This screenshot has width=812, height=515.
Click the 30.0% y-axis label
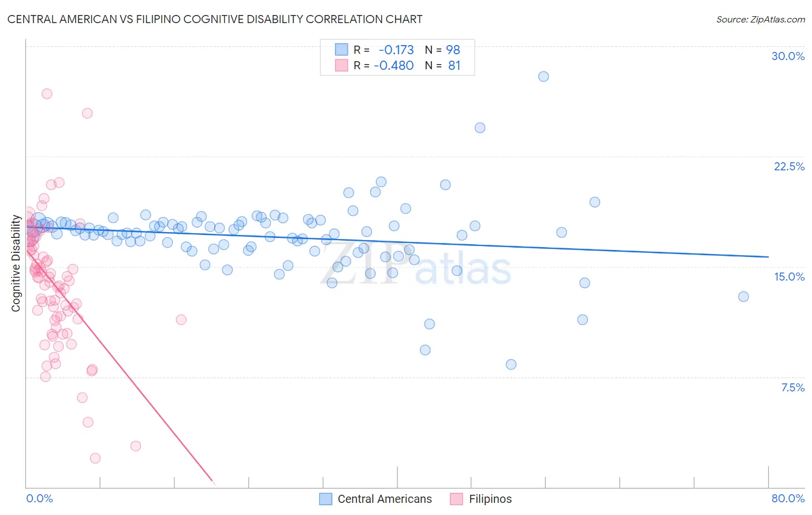788,56
